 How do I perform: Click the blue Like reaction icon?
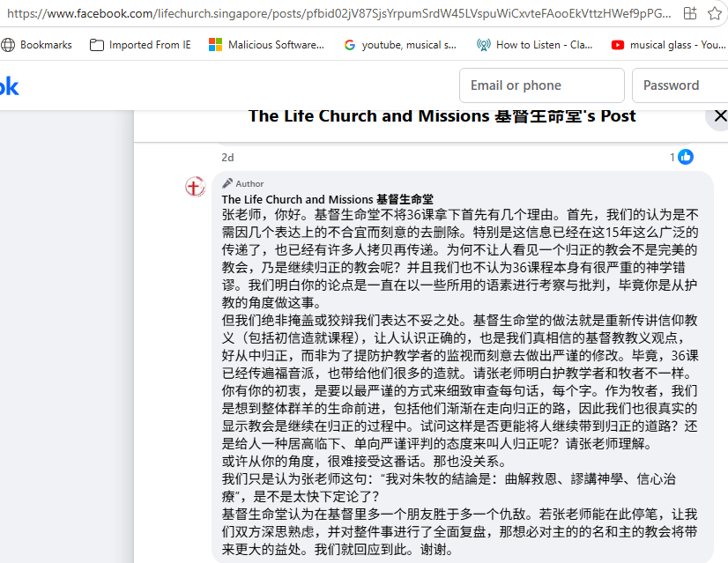(686, 157)
